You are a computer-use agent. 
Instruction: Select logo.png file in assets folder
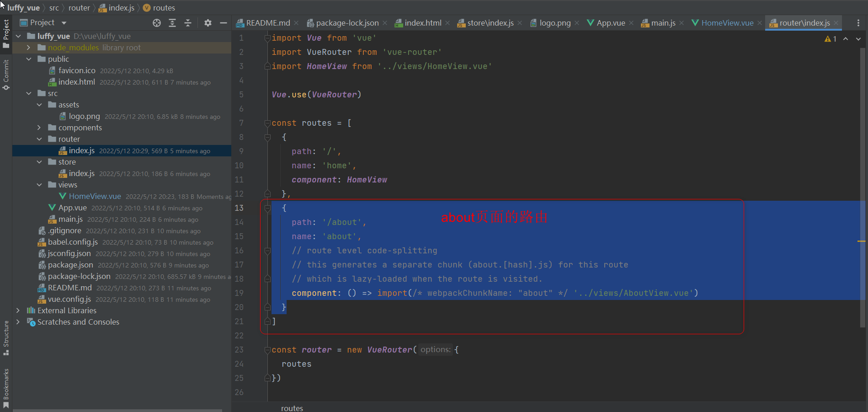[x=84, y=116]
